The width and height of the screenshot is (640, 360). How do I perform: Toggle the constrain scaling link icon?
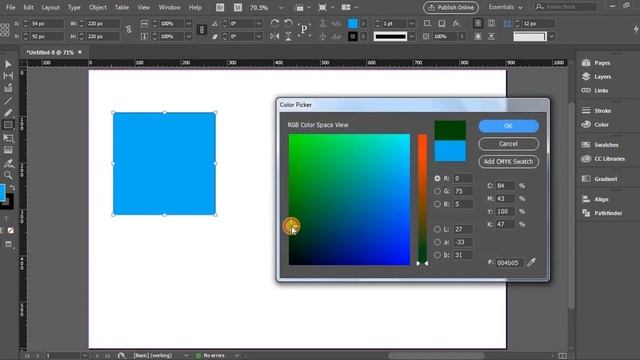click(x=202, y=30)
